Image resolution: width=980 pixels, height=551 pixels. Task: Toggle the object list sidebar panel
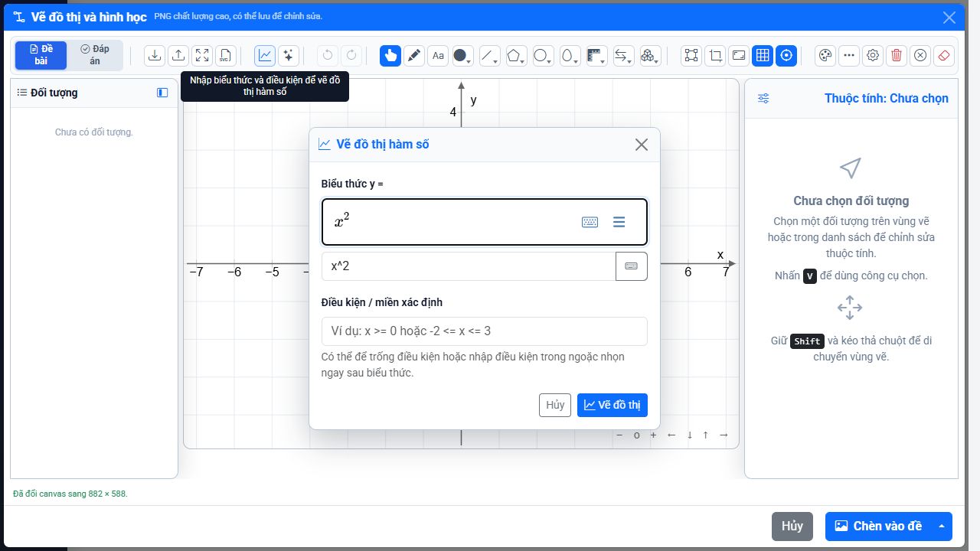pos(162,93)
